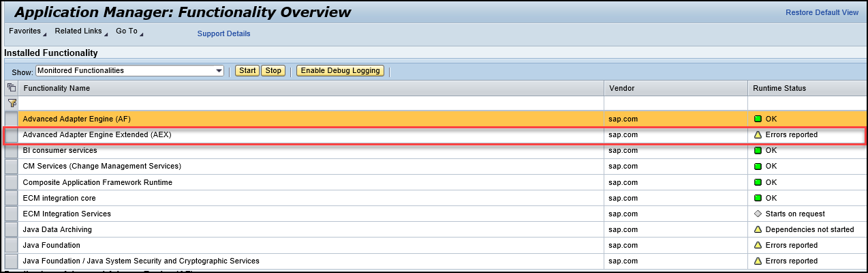Select row marker for Java Data Archiving
This screenshot has height=273, width=868.
[11, 229]
